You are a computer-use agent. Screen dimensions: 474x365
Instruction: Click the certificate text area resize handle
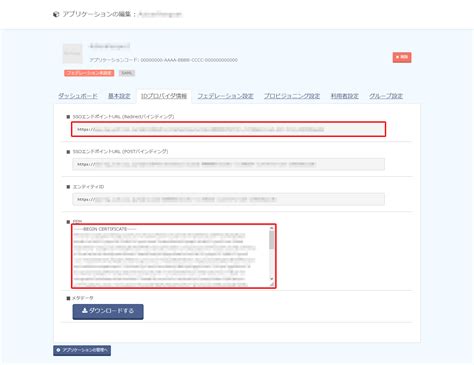click(272, 284)
